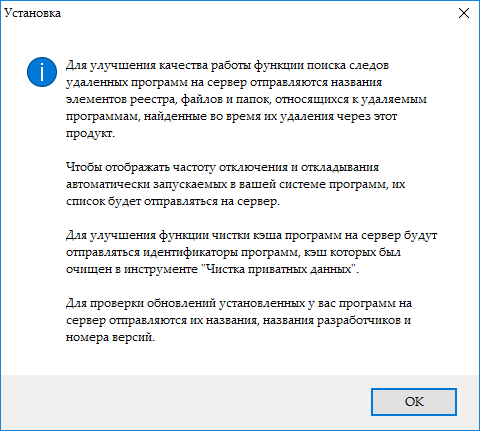
Task: Click the empty title bar area
Action: [257, 13]
